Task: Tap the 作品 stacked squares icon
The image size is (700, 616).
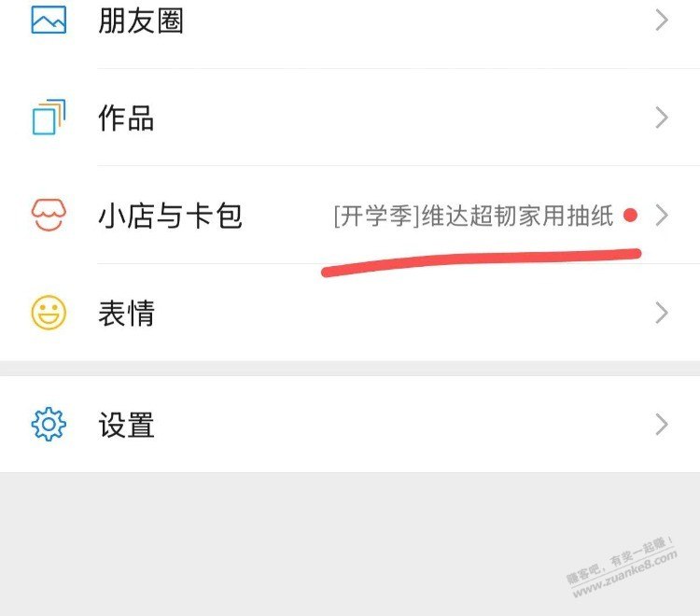Action: pos(49,117)
